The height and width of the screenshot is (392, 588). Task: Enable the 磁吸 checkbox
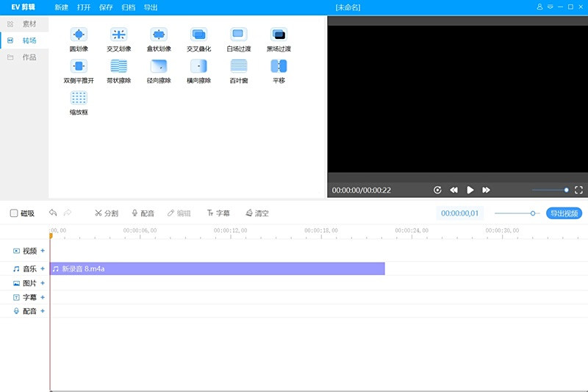pos(14,213)
